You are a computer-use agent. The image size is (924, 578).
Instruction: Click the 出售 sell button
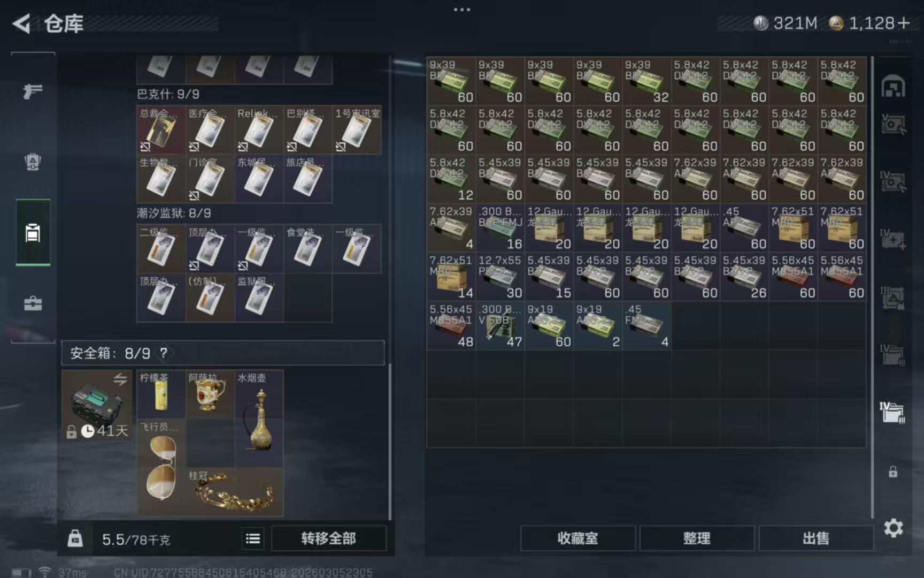[x=815, y=538]
